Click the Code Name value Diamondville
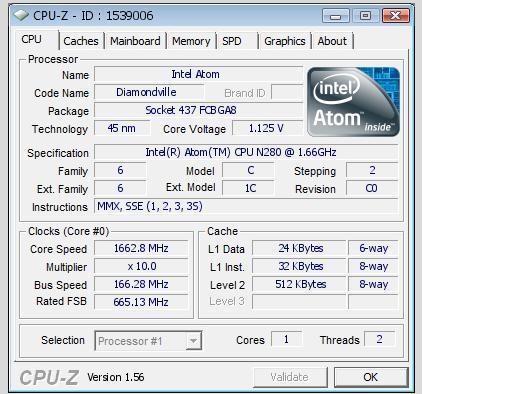Image resolution: width=512 pixels, height=394 pixels. 149,92
